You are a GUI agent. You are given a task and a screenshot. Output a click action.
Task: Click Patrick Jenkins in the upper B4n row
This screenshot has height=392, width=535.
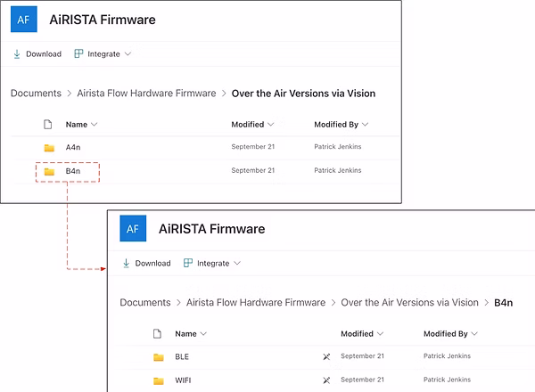point(337,170)
